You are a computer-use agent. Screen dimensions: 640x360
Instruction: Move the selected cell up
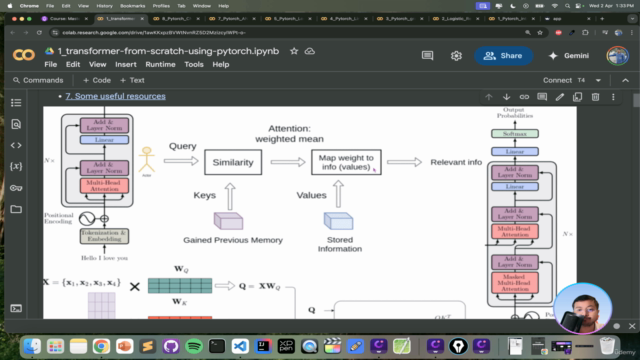pos(489,97)
